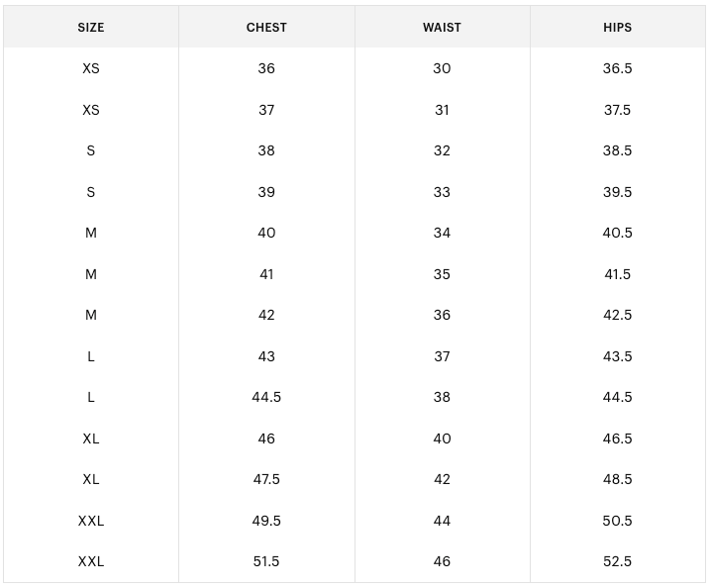The image size is (710, 588).
Task: Select the XXL size cell with waist 46
Action: coord(91,561)
